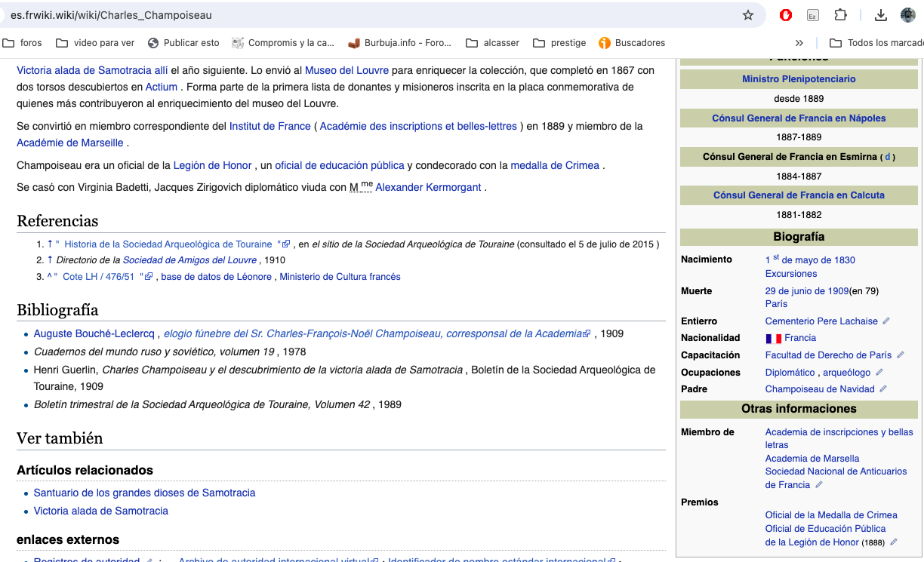924x562 pixels.
Task: Jump to reference 1 using its up arrow
Action: (x=50, y=244)
